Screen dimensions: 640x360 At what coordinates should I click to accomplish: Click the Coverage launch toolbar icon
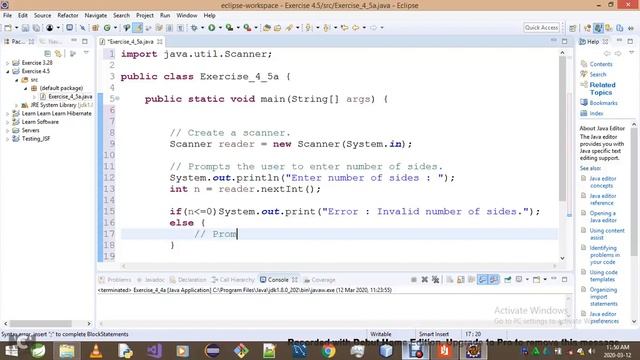click(x=229, y=28)
